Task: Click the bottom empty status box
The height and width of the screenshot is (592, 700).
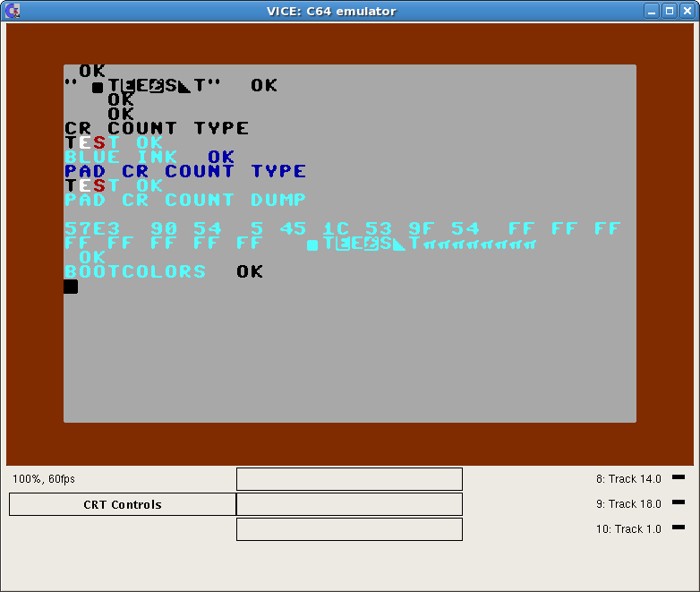Action: click(x=349, y=529)
